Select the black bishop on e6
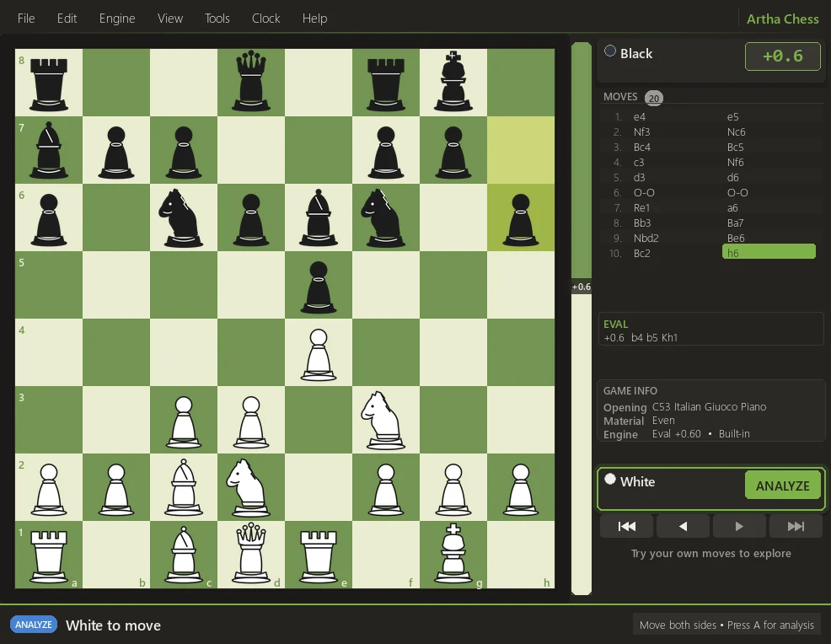 [319, 217]
